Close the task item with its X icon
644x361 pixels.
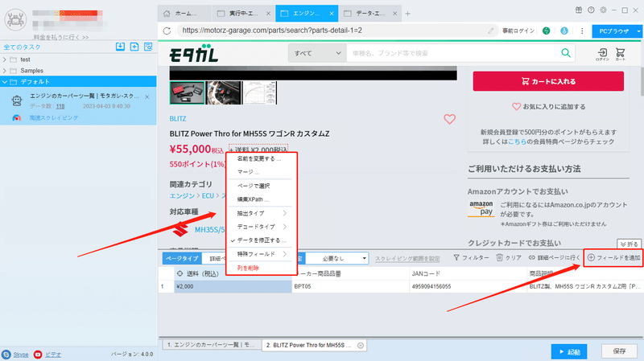click(147, 96)
